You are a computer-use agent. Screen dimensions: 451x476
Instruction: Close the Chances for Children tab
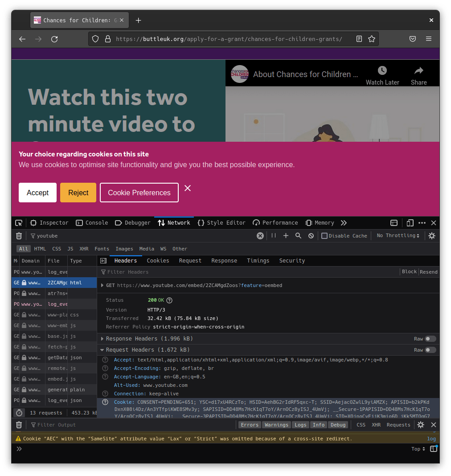122,20
